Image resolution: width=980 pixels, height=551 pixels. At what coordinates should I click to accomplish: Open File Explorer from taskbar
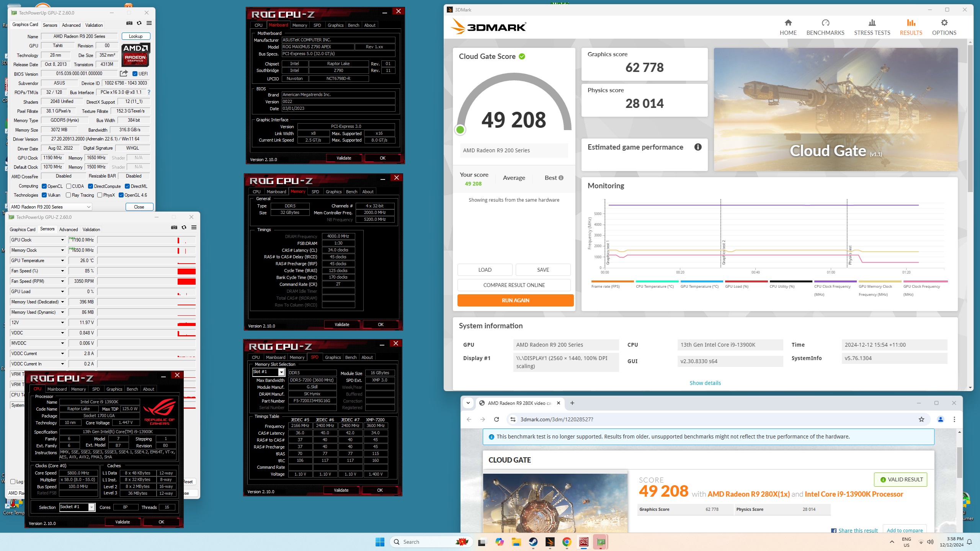click(516, 542)
